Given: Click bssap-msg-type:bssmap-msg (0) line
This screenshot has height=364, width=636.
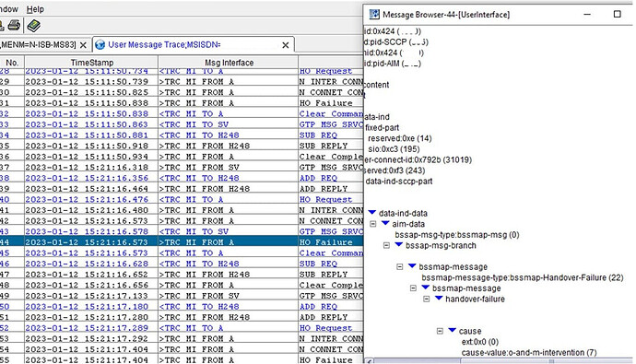Looking at the screenshot, I should [457, 235].
